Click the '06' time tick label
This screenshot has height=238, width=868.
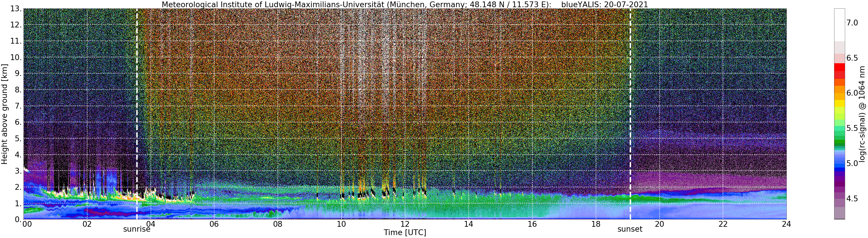(x=214, y=224)
